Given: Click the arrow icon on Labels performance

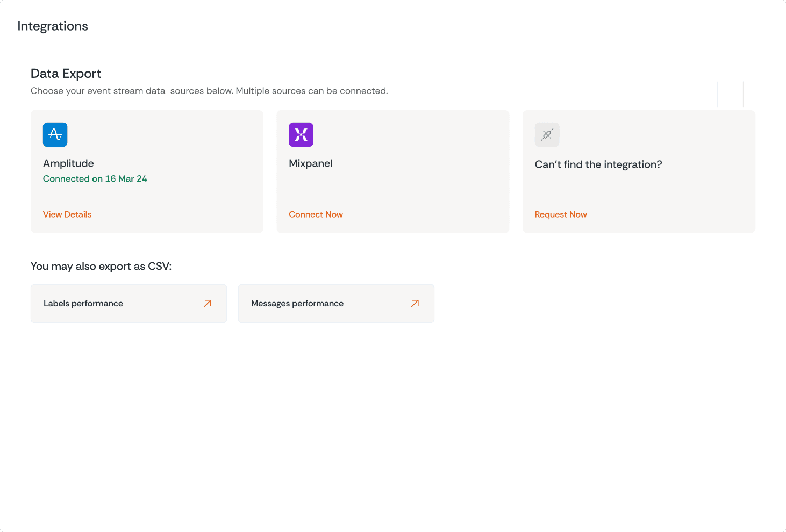Looking at the screenshot, I should pos(207,303).
